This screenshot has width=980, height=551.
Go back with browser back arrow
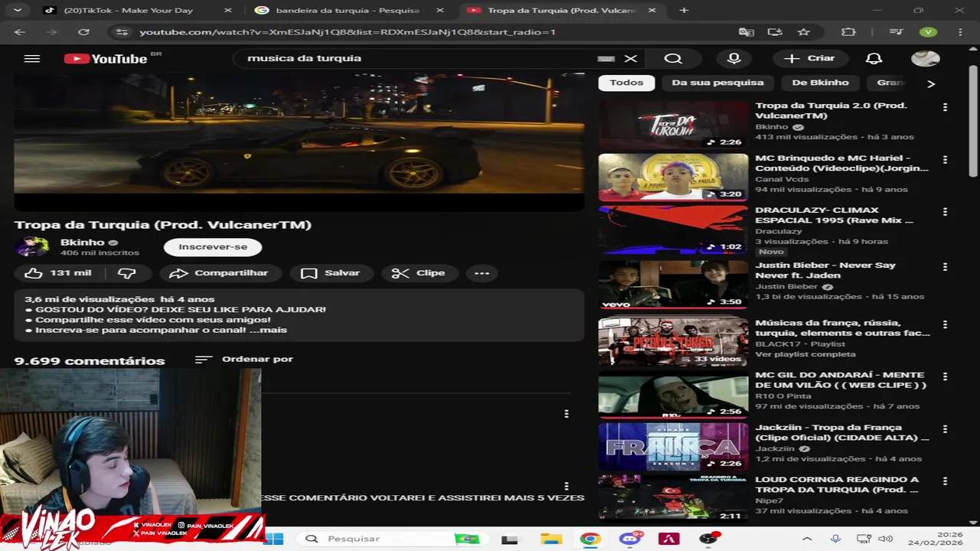coord(20,32)
